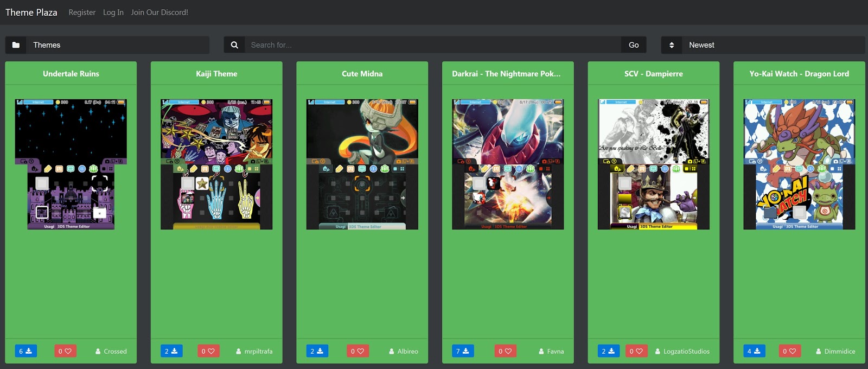The width and height of the screenshot is (868, 369).
Task: Like the Yo-Kai Watch Dragon Lord theme
Action: click(x=789, y=351)
